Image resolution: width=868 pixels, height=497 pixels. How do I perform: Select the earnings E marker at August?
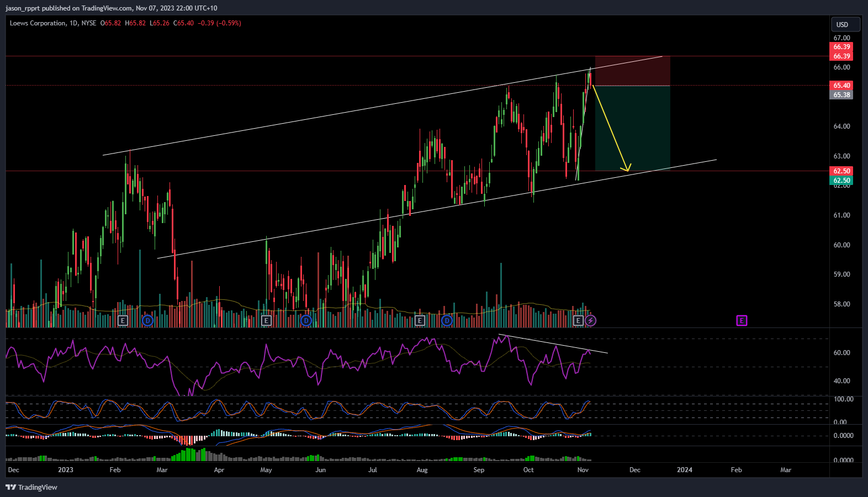click(420, 320)
